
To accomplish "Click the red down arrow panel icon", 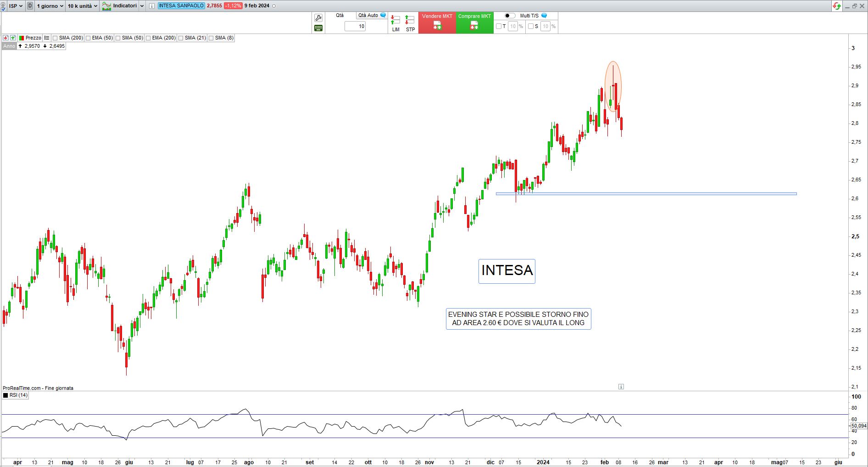I will click(x=6, y=38).
